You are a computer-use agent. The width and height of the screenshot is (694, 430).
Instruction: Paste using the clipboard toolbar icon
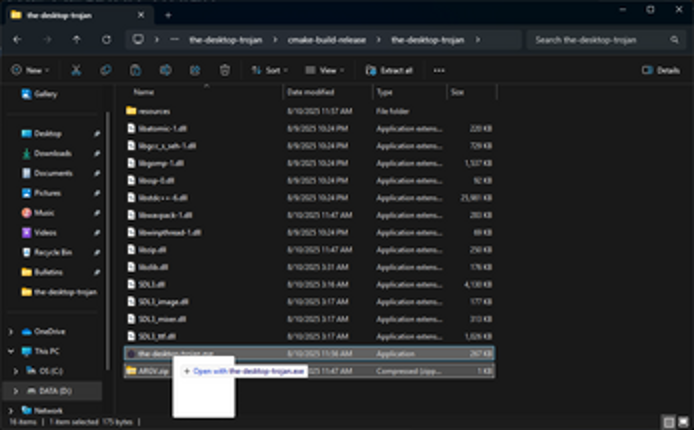[135, 70]
